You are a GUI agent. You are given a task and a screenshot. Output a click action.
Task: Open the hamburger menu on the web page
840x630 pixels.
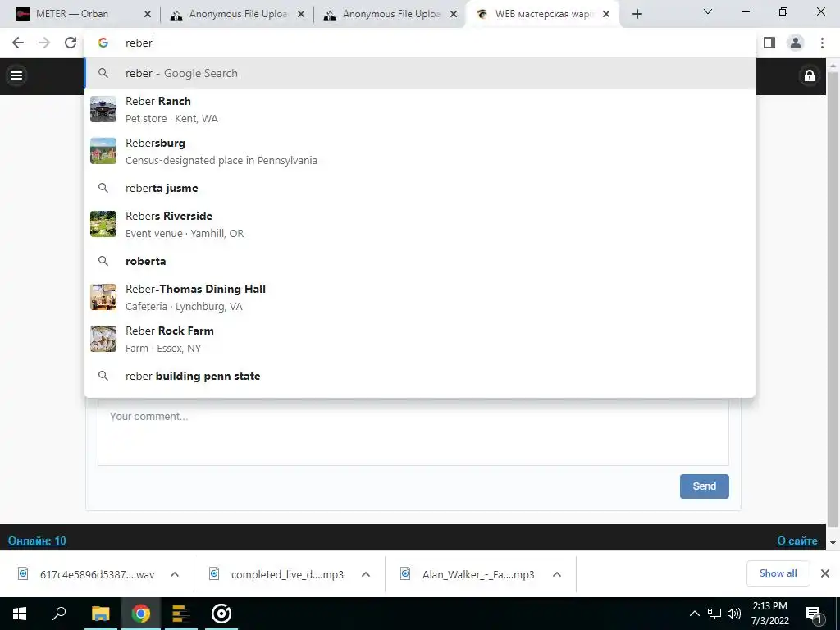point(16,75)
